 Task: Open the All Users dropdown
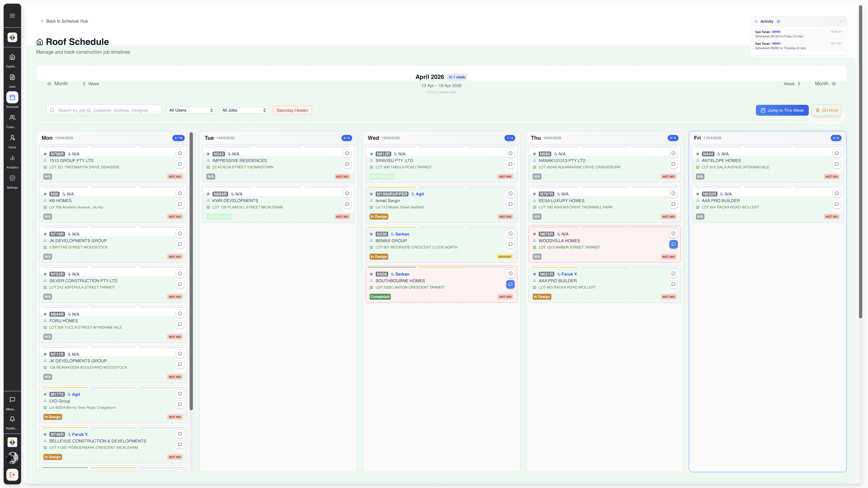tap(191, 110)
